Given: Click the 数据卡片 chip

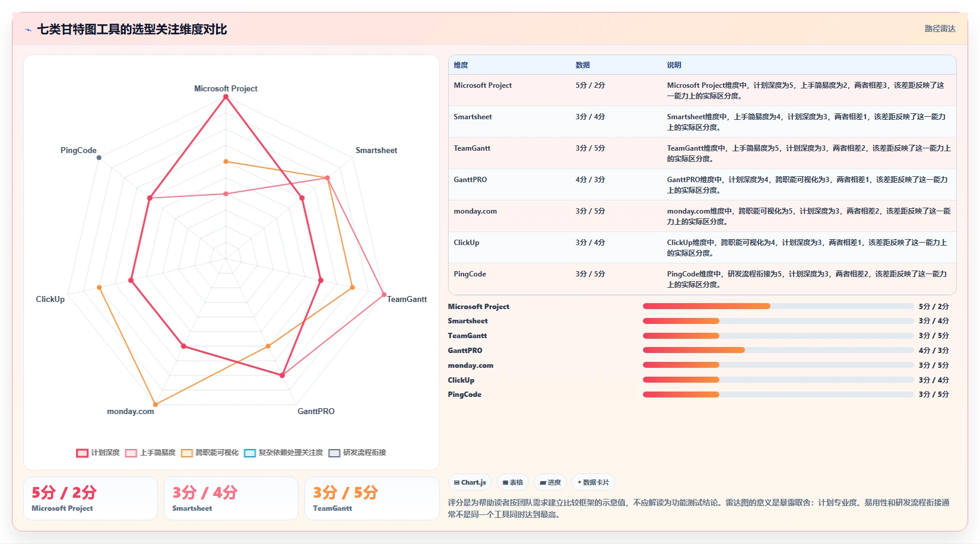Looking at the screenshot, I should (x=593, y=482).
